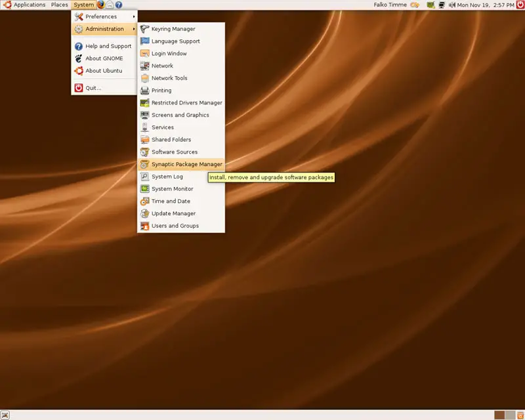
Task: Click the Printing printer icon
Action: pos(144,91)
